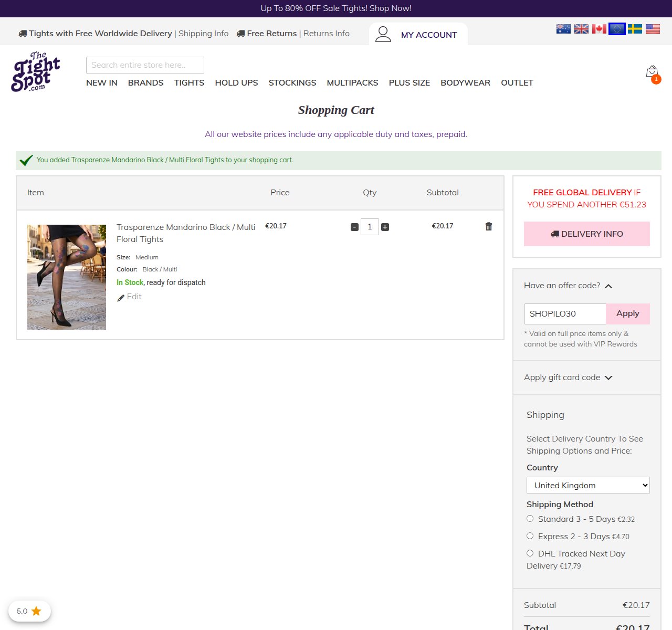Select the European Union flag
Screen dimensions: 672x630
click(617, 29)
